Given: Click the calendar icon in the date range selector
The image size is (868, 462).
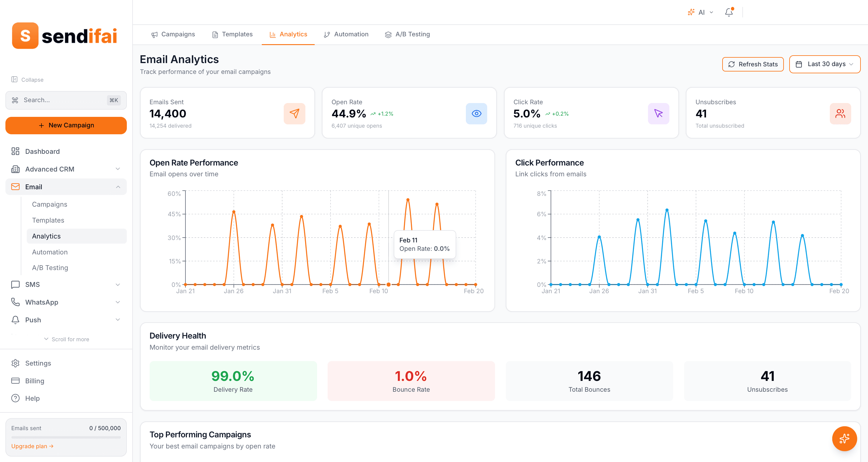Looking at the screenshot, I should point(799,64).
